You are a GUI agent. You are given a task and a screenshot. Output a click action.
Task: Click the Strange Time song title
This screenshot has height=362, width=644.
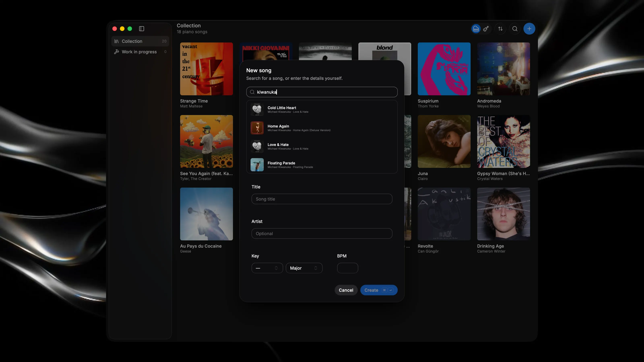click(x=194, y=101)
